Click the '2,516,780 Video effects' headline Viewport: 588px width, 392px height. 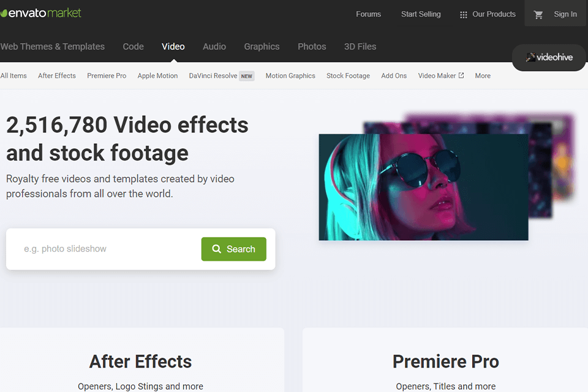(x=127, y=125)
